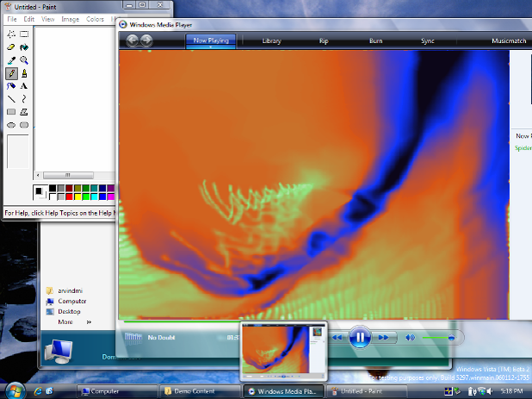Click Paint's foreground/background color indicator box

pos(40,192)
